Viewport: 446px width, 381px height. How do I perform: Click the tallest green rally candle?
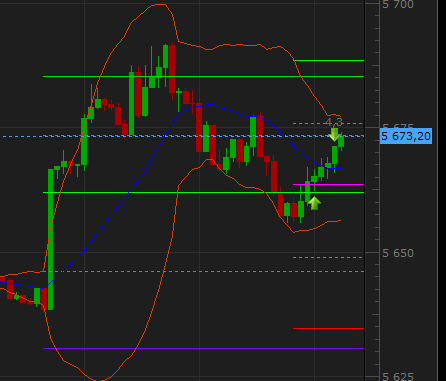pyautogui.click(x=50, y=239)
